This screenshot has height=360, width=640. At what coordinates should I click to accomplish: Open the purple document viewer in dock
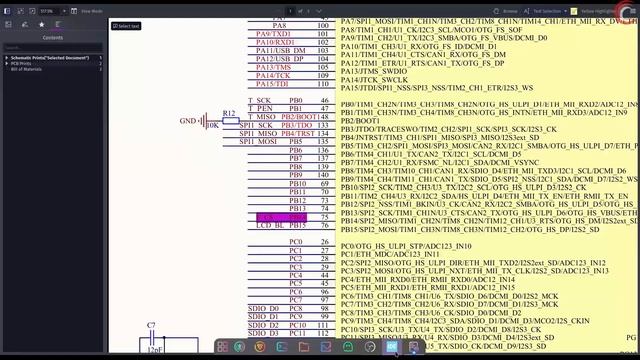point(413,347)
